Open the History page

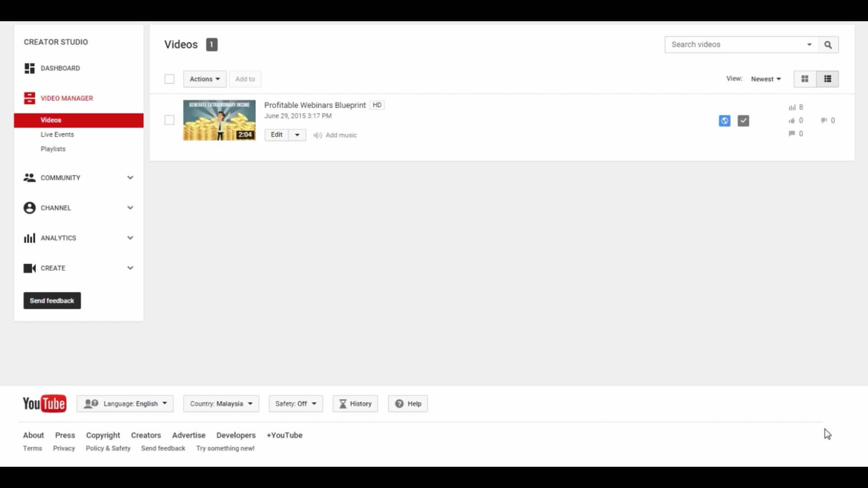355,404
